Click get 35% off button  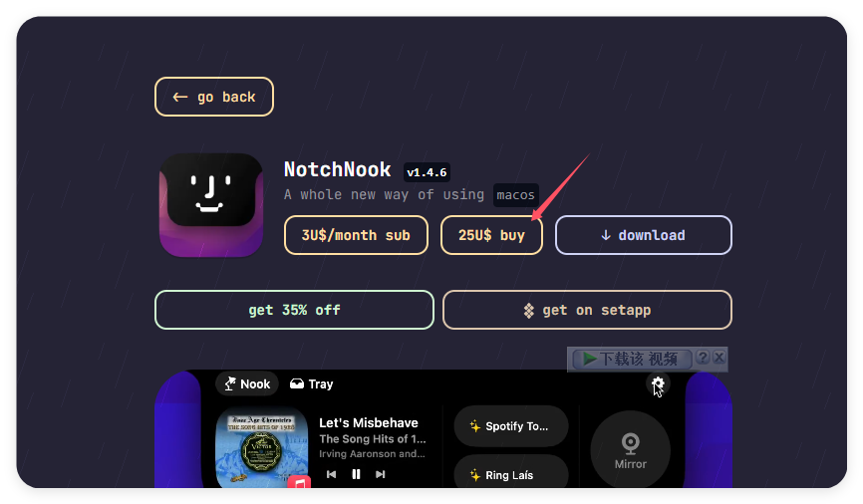pos(294,311)
